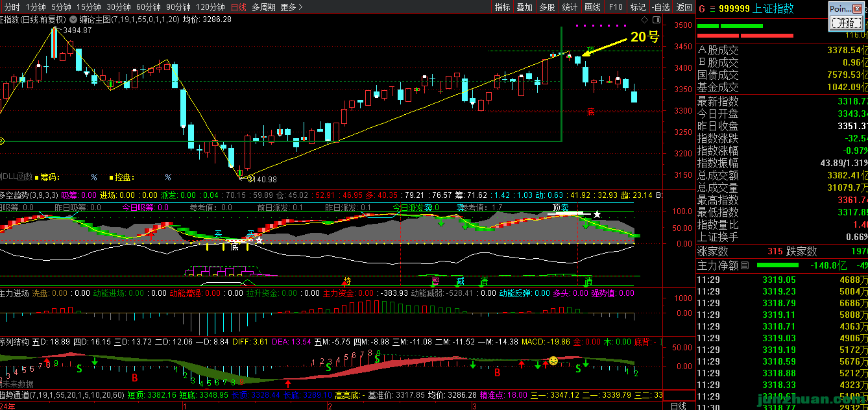Screen dimensions: 868x410
Task: Click the 上证换手 row
Action: tap(782, 237)
